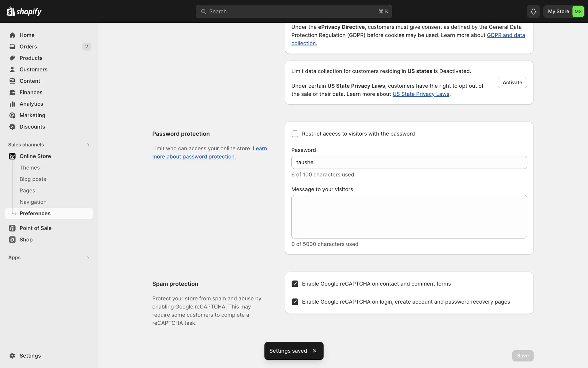Click the Settings gear icon
Image resolution: width=588 pixels, height=368 pixels.
coord(12,356)
